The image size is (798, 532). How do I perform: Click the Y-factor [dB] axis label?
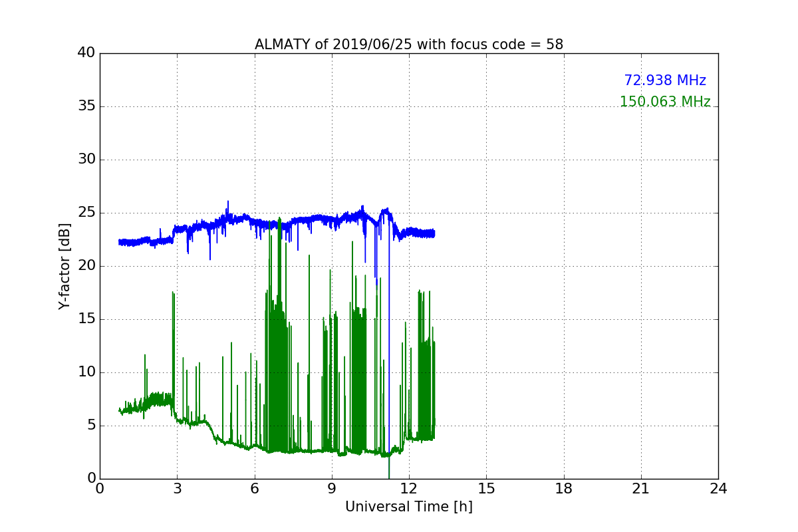pyautogui.click(x=65, y=266)
